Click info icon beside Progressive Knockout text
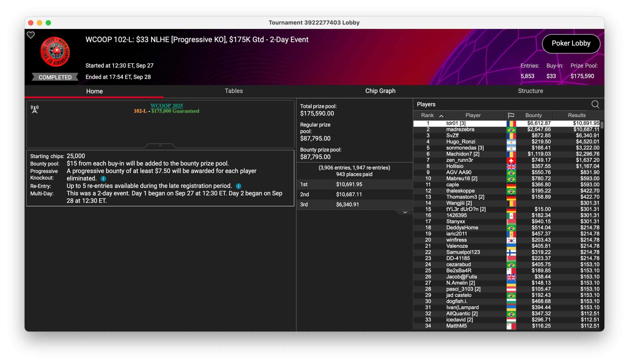 click(x=103, y=179)
